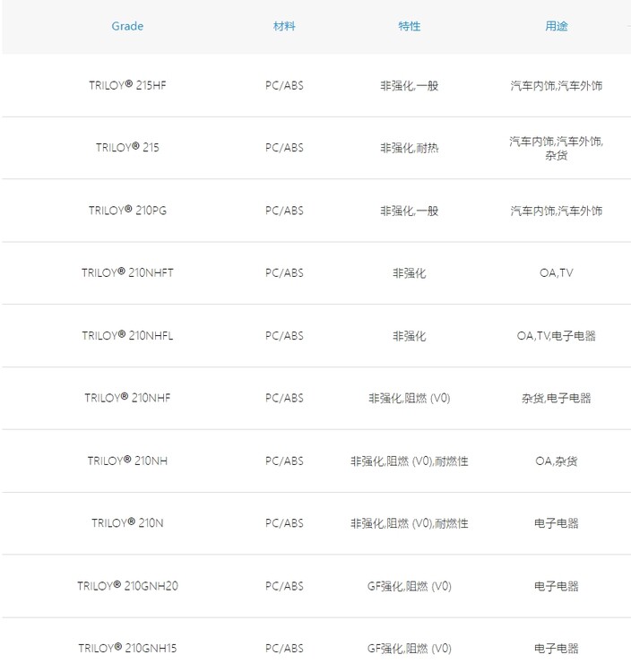Click the 杂货,电子电器 usage cell
This screenshot has width=631, height=672.
[x=557, y=398]
